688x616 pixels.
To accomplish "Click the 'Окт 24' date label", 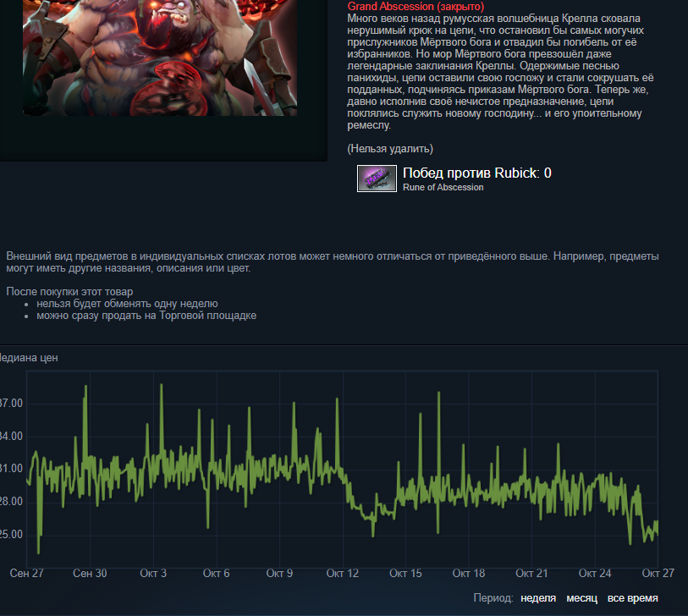I will 595,574.
